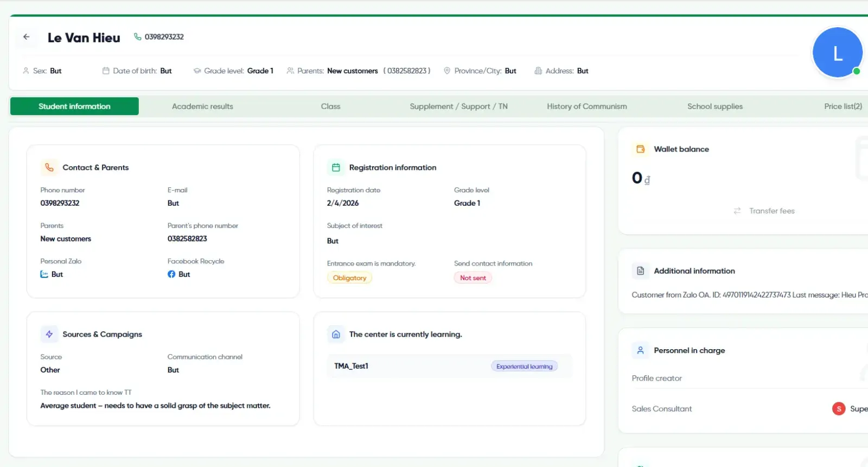Click the Transfer fees link
The width and height of the screenshot is (868, 467).
click(771, 211)
